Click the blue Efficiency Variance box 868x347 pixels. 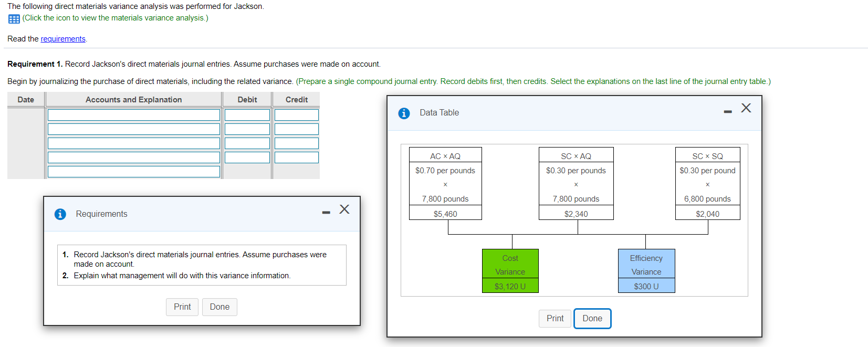646,271
